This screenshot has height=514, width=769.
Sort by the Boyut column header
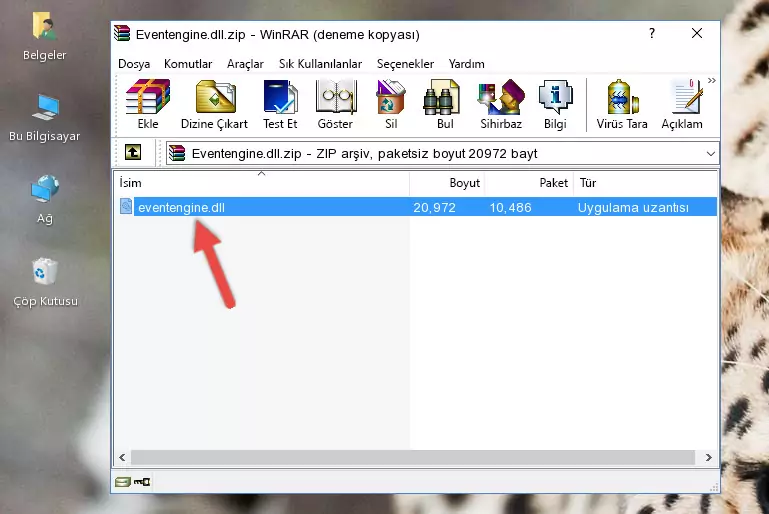(x=447, y=183)
